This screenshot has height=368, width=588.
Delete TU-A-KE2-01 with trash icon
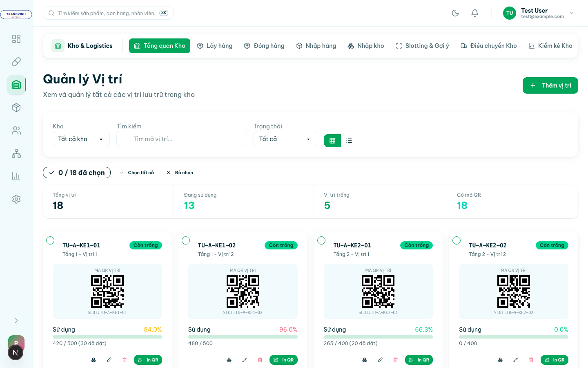pyautogui.click(x=396, y=360)
